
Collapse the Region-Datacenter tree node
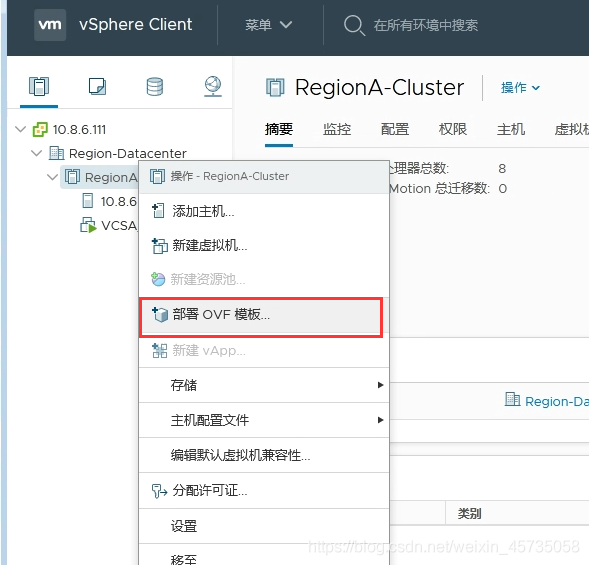tap(36, 153)
